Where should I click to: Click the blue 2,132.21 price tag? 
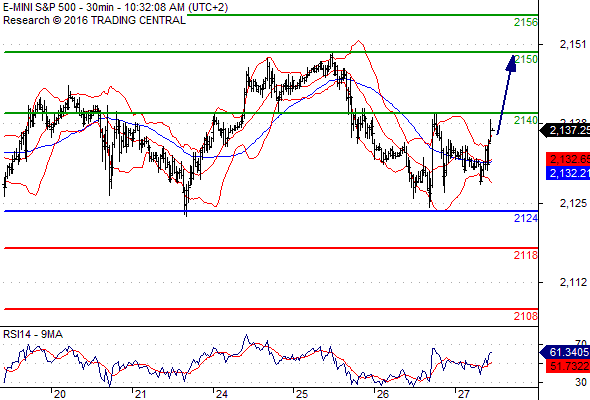pos(568,173)
